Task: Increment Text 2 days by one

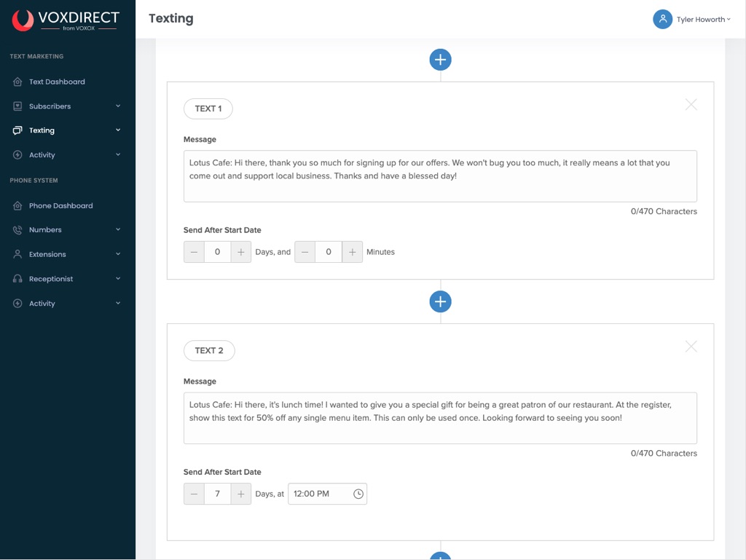Action: 241,494
